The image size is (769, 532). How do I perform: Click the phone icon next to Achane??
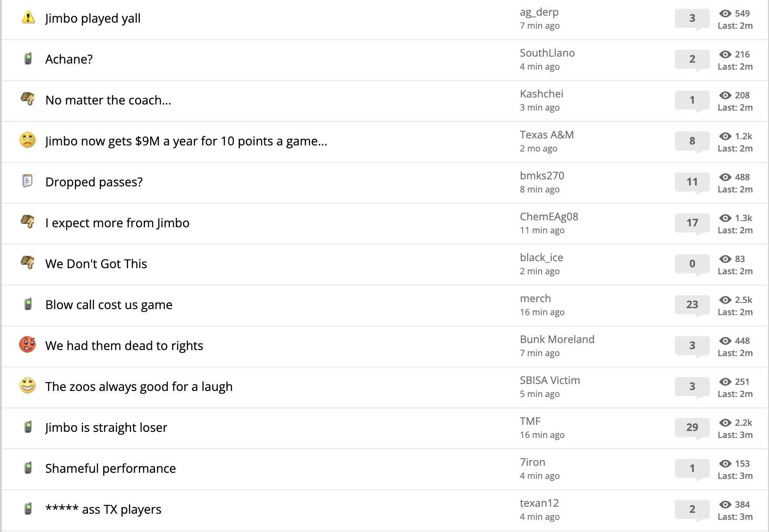[28, 59]
